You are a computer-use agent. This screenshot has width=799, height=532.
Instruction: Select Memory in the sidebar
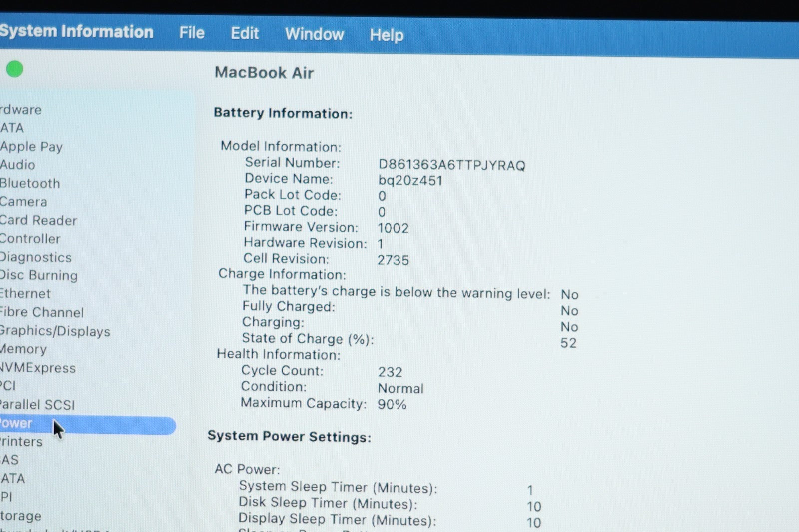pyautogui.click(x=23, y=349)
